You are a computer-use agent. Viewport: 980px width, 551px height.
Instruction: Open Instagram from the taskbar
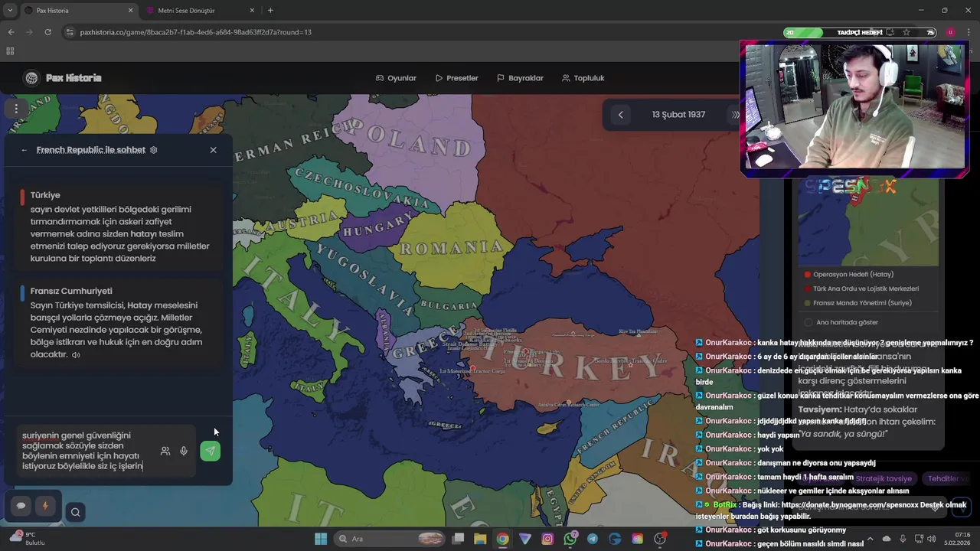point(547,539)
